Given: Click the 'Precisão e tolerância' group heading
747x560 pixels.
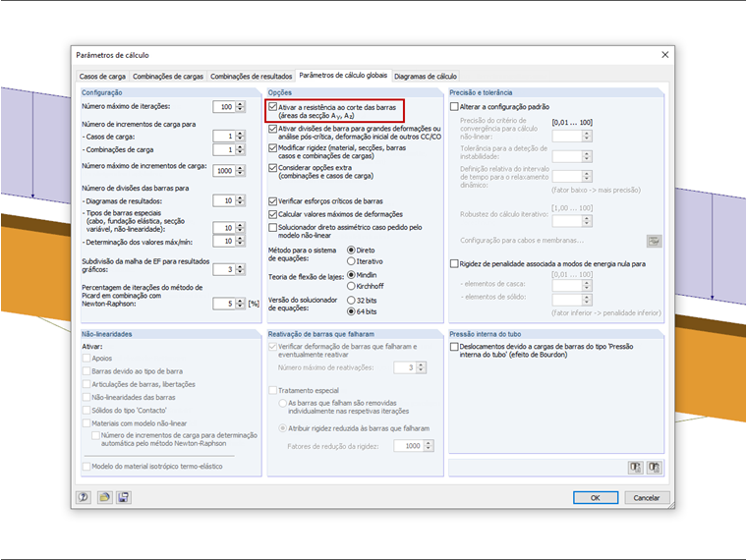Looking at the screenshot, I should [x=481, y=92].
